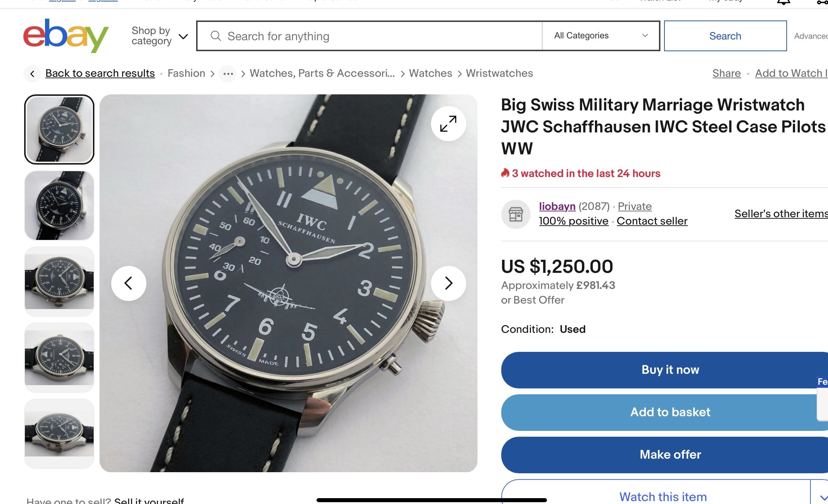
Task: Open the Wristwatches breadcrumb
Action: pyautogui.click(x=499, y=74)
